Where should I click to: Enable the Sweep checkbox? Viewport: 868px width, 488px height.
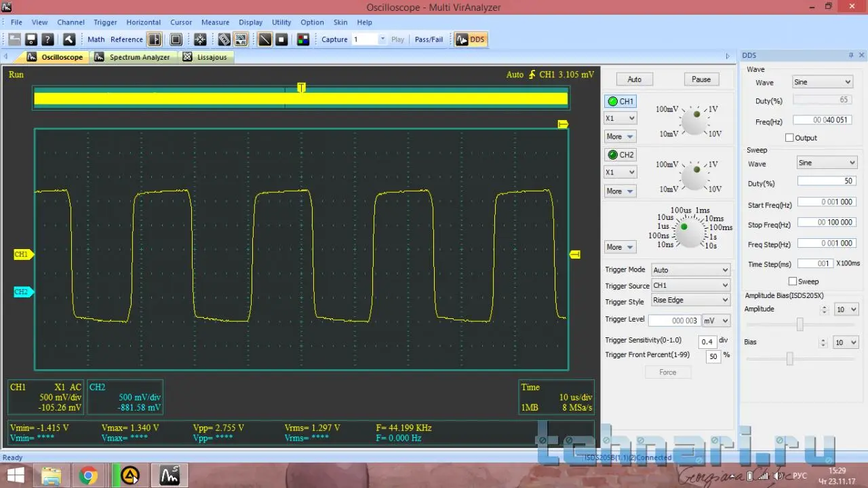click(x=793, y=281)
